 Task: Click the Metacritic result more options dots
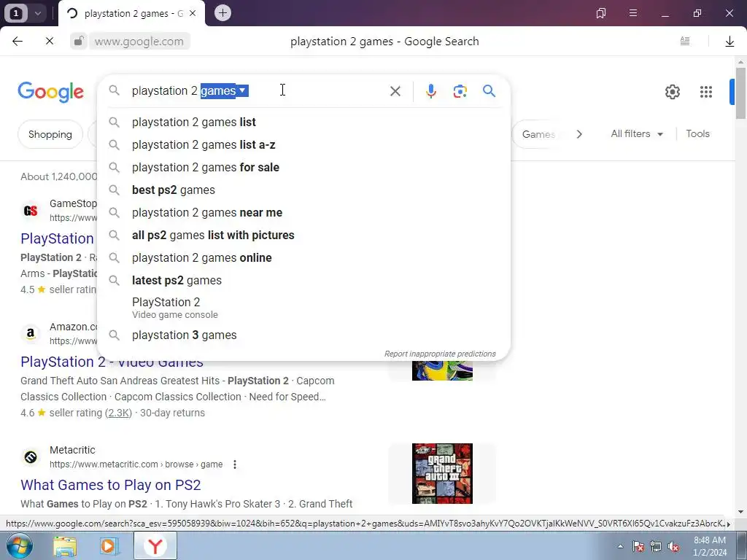[234, 464]
